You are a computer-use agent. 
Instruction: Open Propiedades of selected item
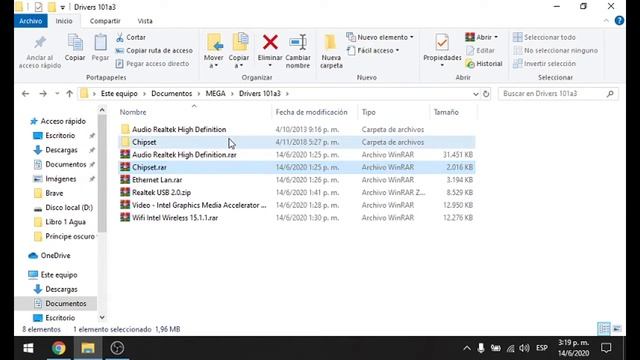click(442, 51)
